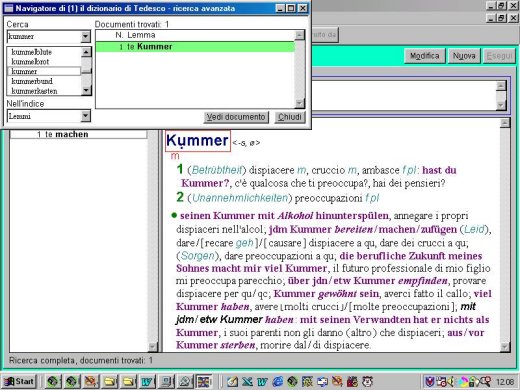This screenshot has height=390, width=520.
Task: Click the Modifica button
Action: (x=424, y=56)
